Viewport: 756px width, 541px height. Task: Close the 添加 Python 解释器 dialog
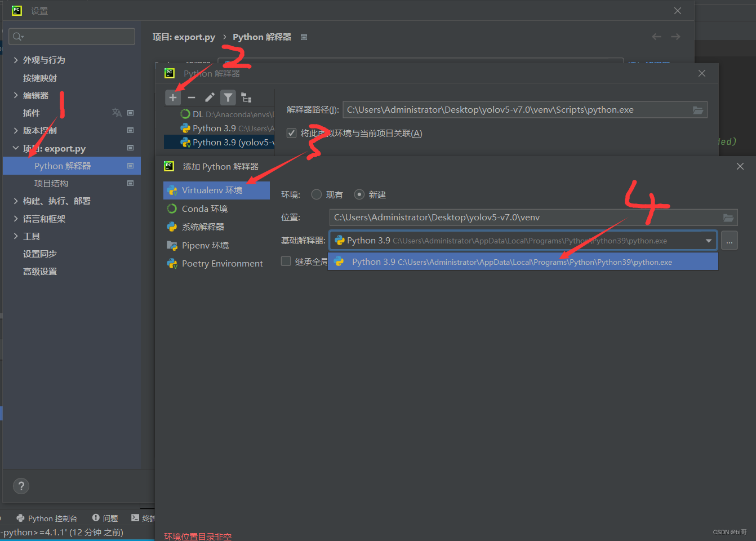tap(740, 166)
